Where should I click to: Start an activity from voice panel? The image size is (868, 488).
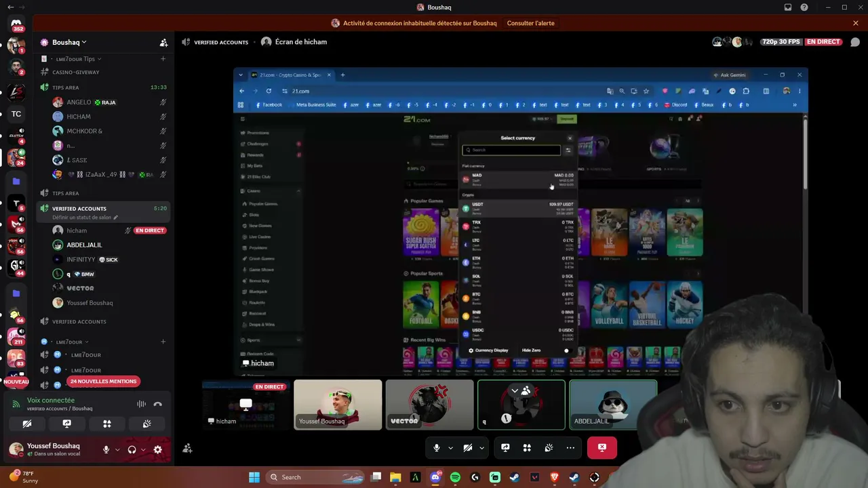click(106, 424)
